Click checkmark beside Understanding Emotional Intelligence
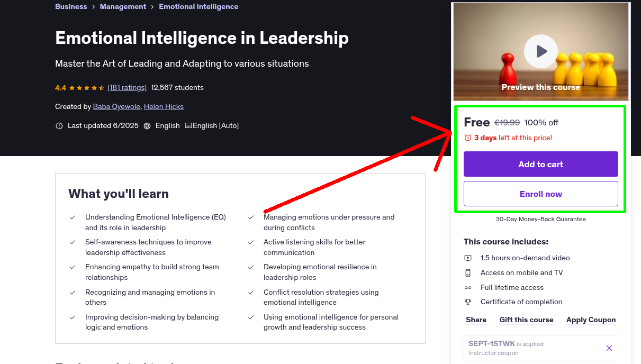The image size is (641, 364). tap(73, 217)
